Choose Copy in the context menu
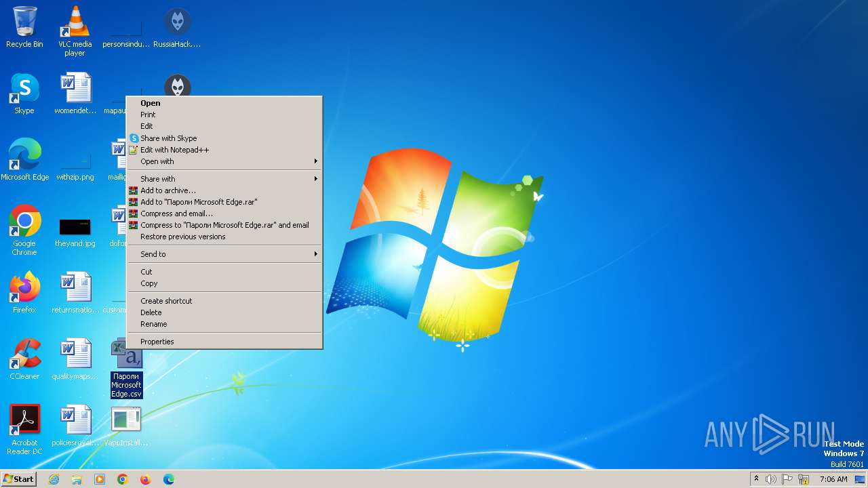Image resolution: width=868 pixels, height=488 pixels. [x=224, y=283]
